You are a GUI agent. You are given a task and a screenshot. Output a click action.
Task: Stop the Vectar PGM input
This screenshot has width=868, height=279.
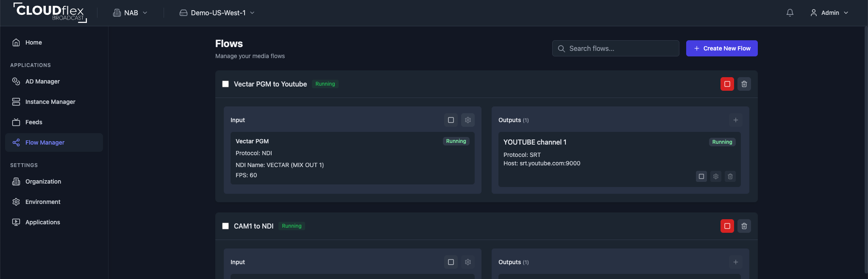coord(451,120)
